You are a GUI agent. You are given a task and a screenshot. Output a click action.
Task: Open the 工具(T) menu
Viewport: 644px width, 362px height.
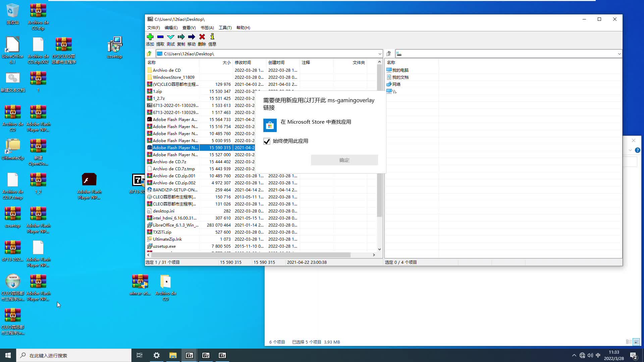click(225, 28)
